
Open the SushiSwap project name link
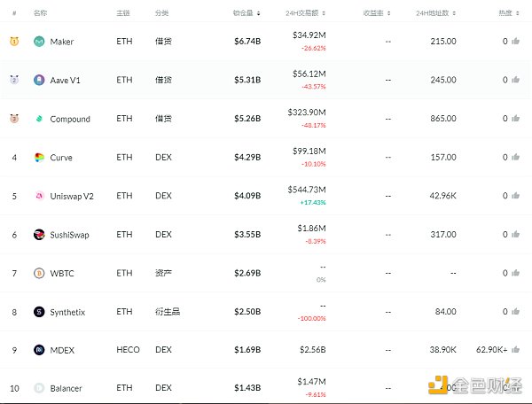[69, 235]
